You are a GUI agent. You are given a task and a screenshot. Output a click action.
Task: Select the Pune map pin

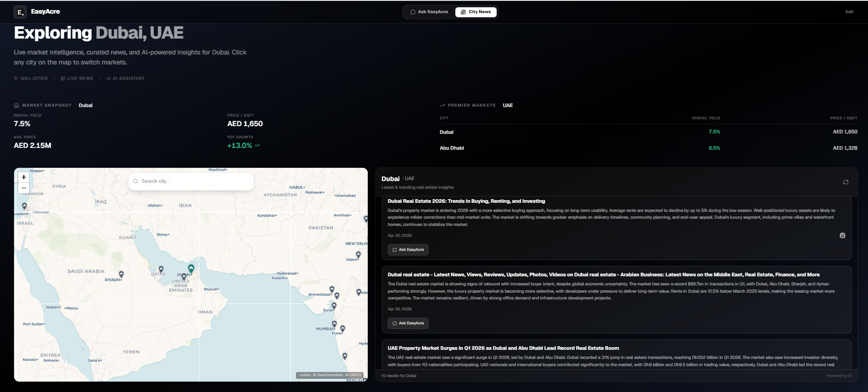coord(342,328)
